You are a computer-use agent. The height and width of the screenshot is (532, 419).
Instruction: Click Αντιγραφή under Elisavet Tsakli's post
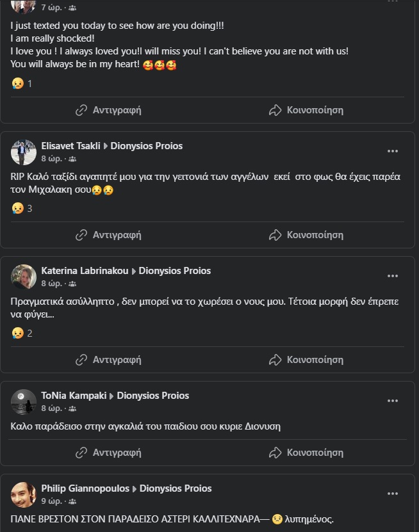(108, 235)
